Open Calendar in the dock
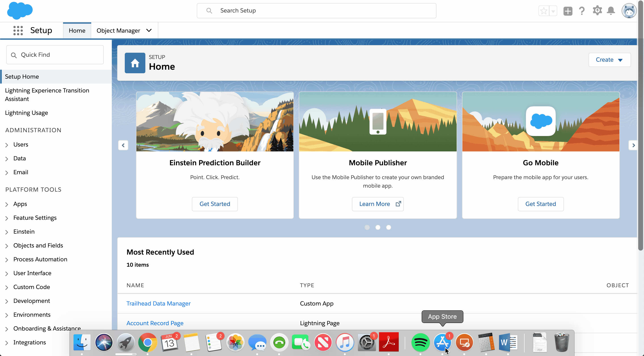644x356 pixels. (x=169, y=342)
